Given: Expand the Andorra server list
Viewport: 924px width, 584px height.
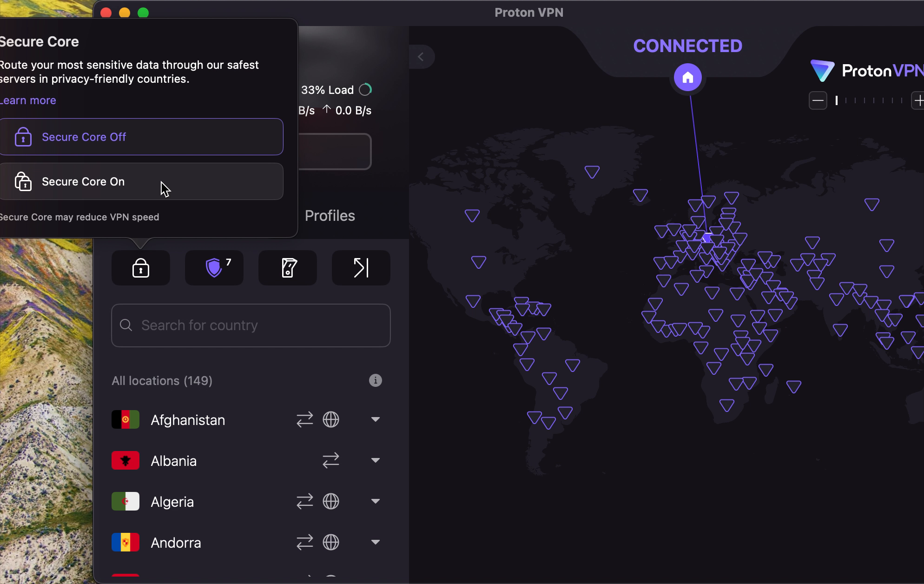Looking at the screenshot, I should [376, 542].
